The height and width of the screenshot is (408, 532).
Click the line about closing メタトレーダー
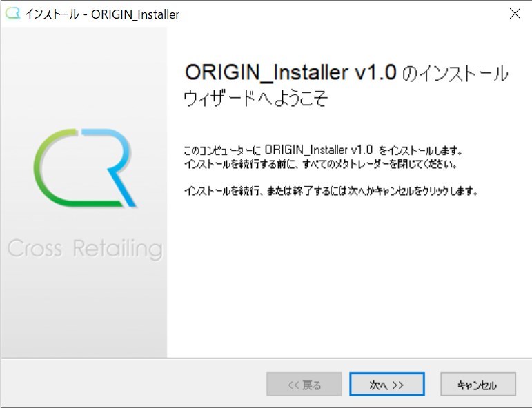pyautogui.click(x=321, y=164)
